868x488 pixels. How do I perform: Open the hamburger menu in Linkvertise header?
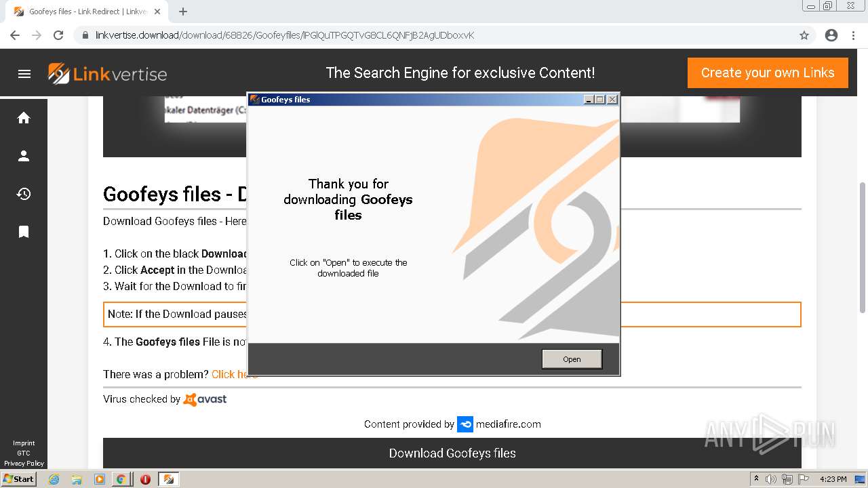click(x=24, y=74)
